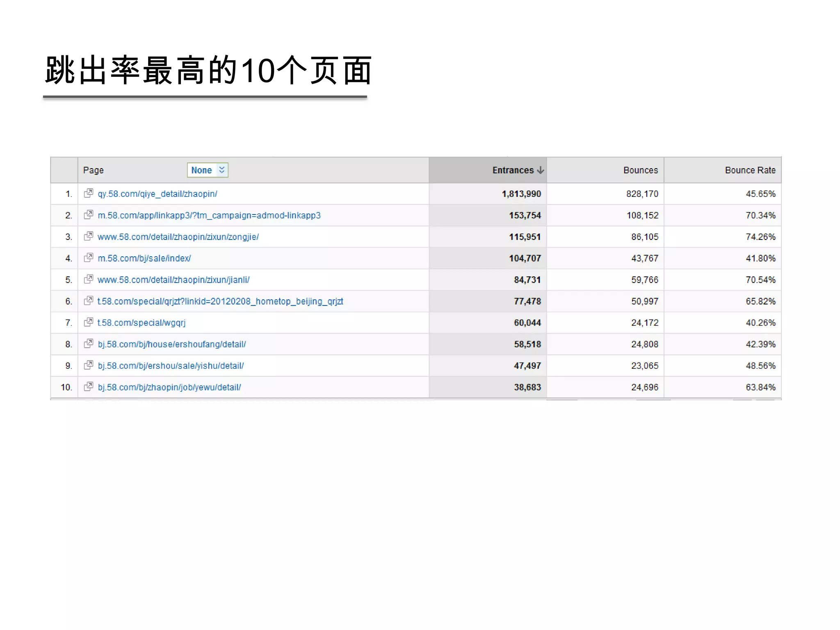840x630 pixels.
Task: Select bounce rate 45.65%
Action: pos(761,194)
